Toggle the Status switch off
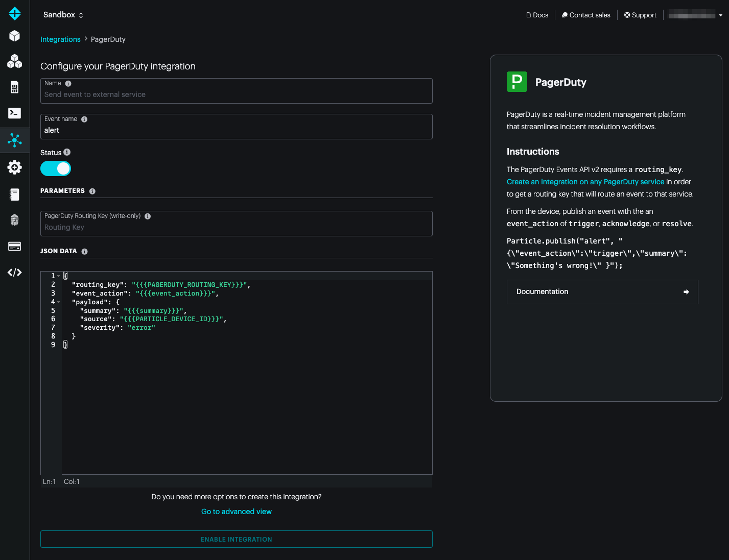The width and height of the screenshot is (729, 560). coord(56,168)
